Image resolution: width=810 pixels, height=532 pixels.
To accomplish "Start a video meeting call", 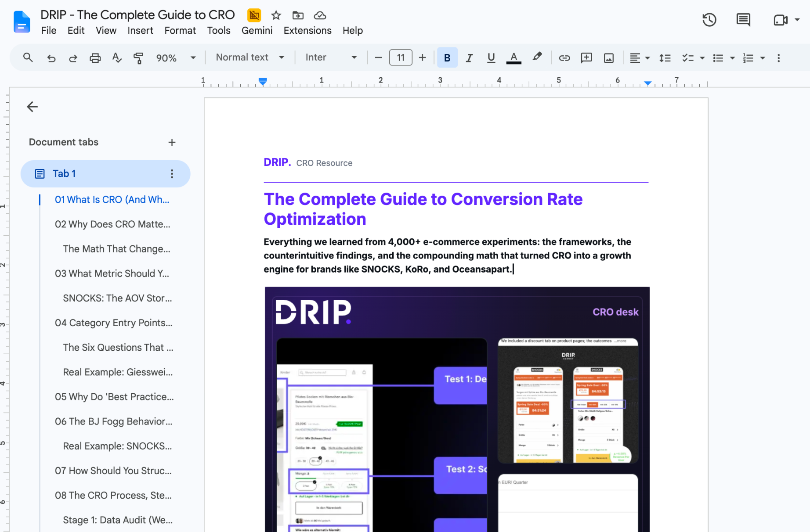I will [780, 20].
